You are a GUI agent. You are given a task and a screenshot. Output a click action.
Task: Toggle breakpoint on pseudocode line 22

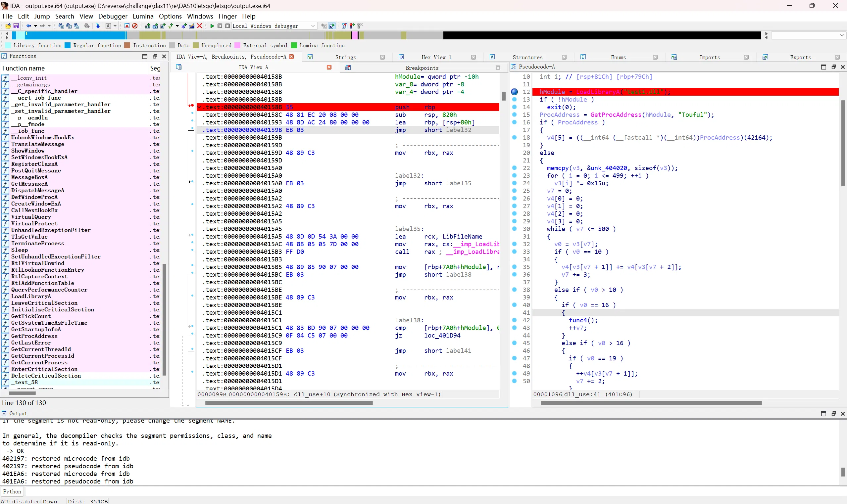pos(514,168)
